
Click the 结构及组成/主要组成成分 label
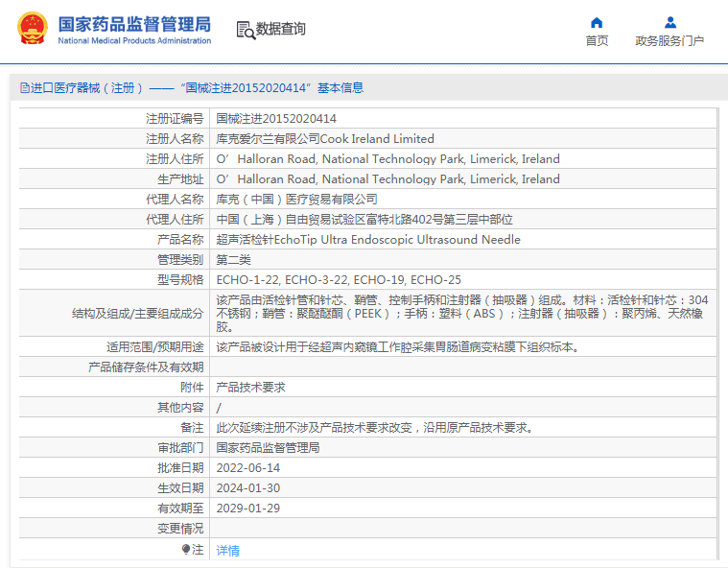[137, 314]
